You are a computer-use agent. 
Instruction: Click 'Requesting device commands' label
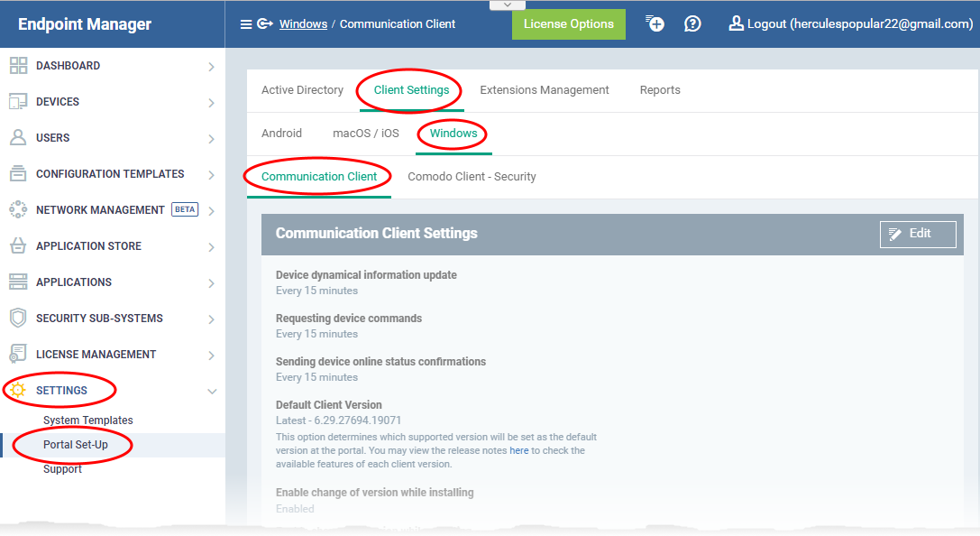[x=349, y=319]
